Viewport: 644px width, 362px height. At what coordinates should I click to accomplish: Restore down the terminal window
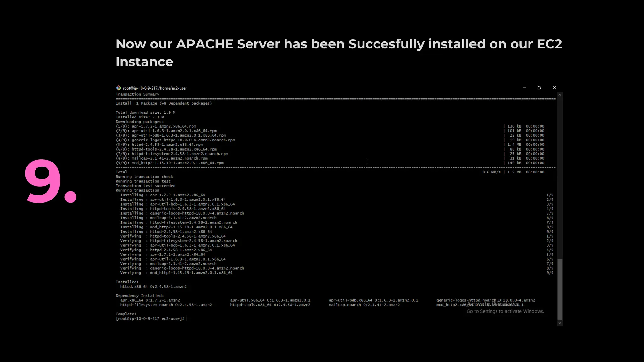(x=539, y=88)
